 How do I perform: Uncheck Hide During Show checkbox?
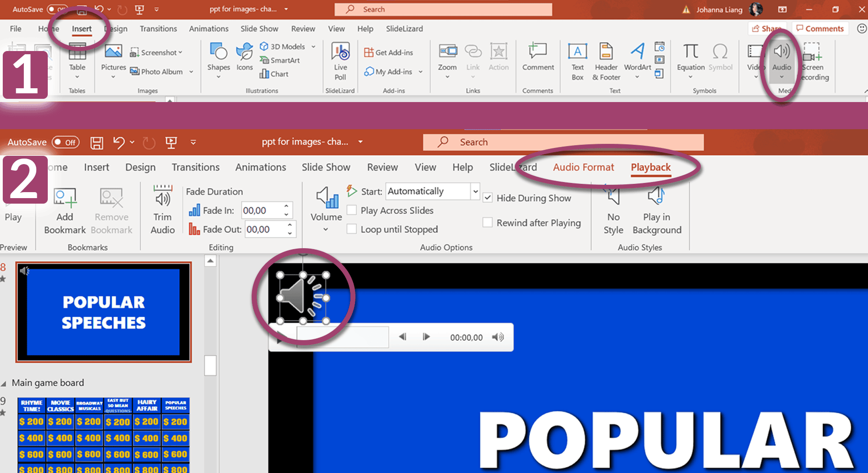(488, 198)
